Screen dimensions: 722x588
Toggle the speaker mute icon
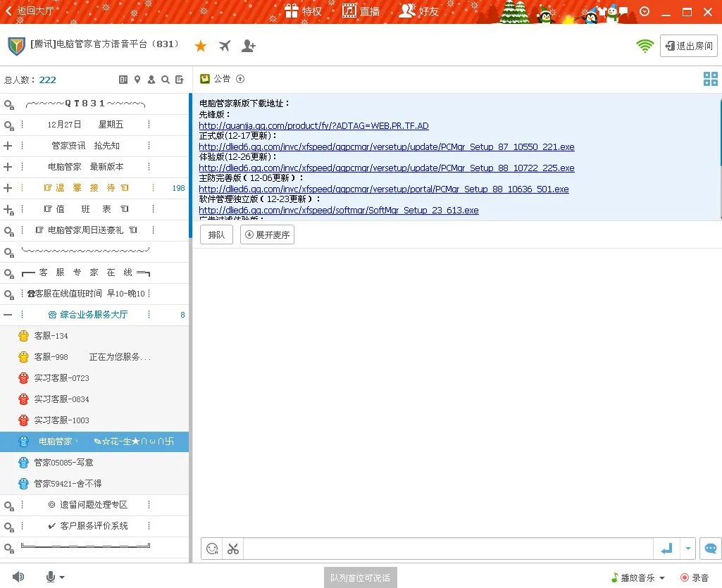18,577
